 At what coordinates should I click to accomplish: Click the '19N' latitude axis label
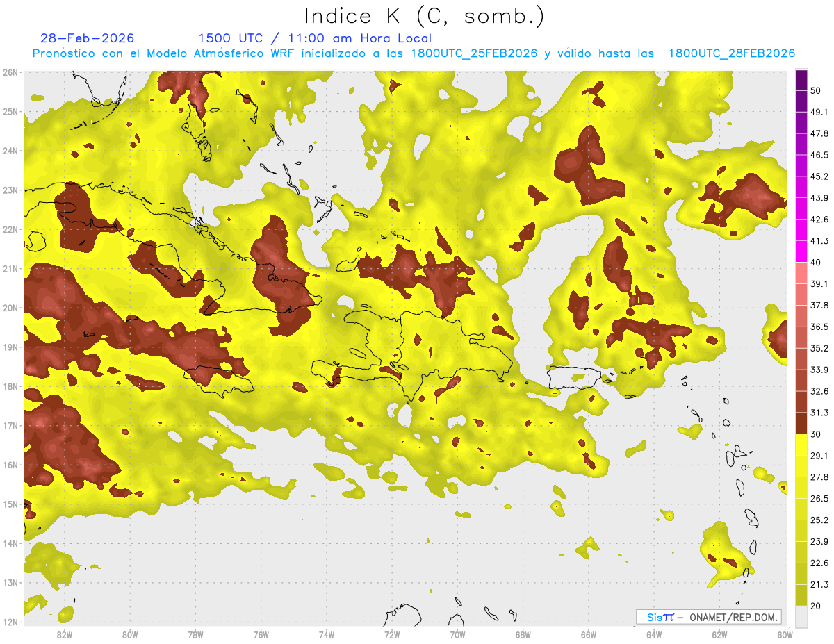point(10,347)
